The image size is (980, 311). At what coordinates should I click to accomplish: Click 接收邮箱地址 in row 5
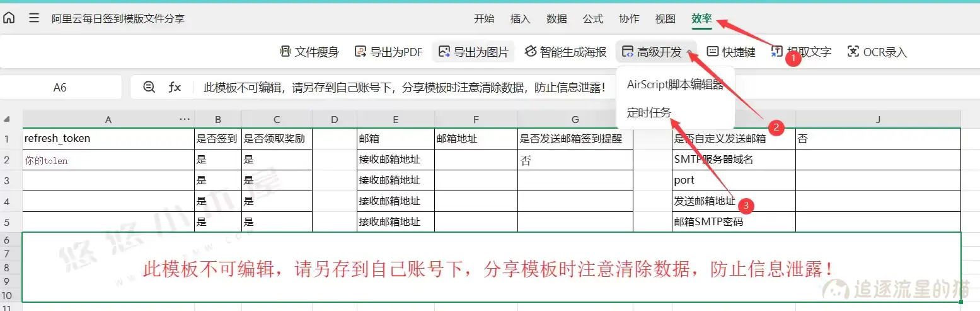[395, 222]
